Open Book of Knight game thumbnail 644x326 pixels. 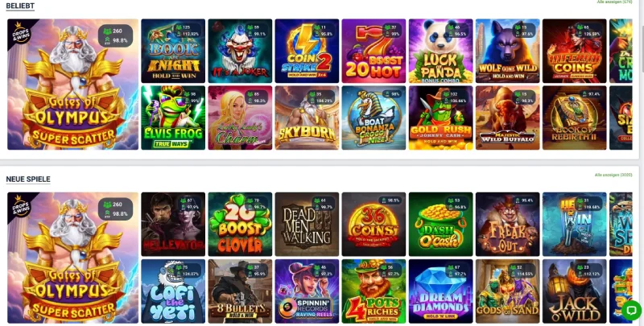coord(173,51)
